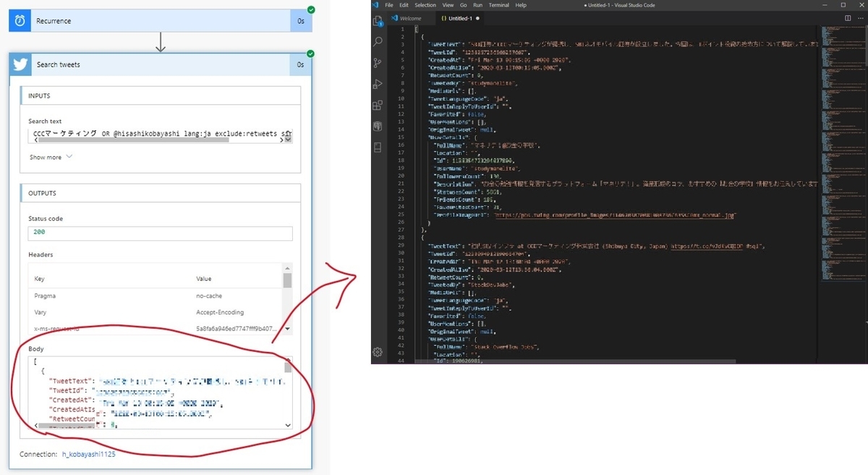Open the h_kobayashi1125 connection link
The height and width of the screenshot is (475, 868).
coord(88,455)
